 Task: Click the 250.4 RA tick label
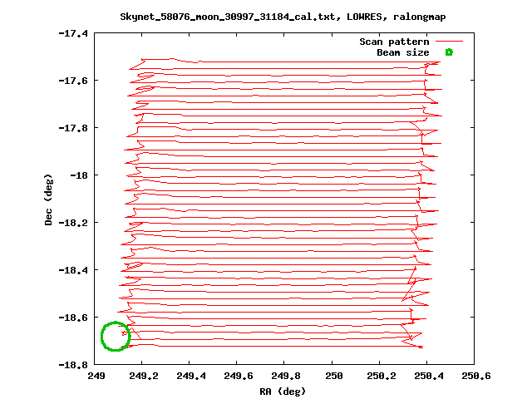point(429,376)
